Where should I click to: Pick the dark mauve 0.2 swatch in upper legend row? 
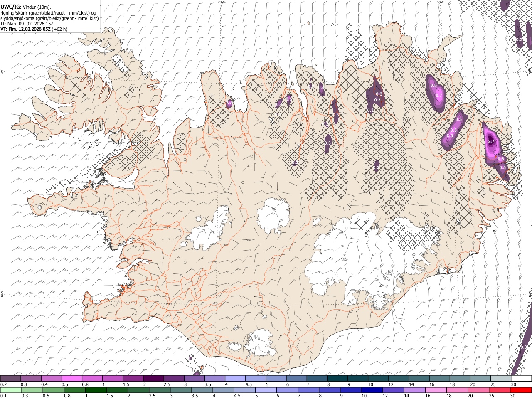pos(10,378)
